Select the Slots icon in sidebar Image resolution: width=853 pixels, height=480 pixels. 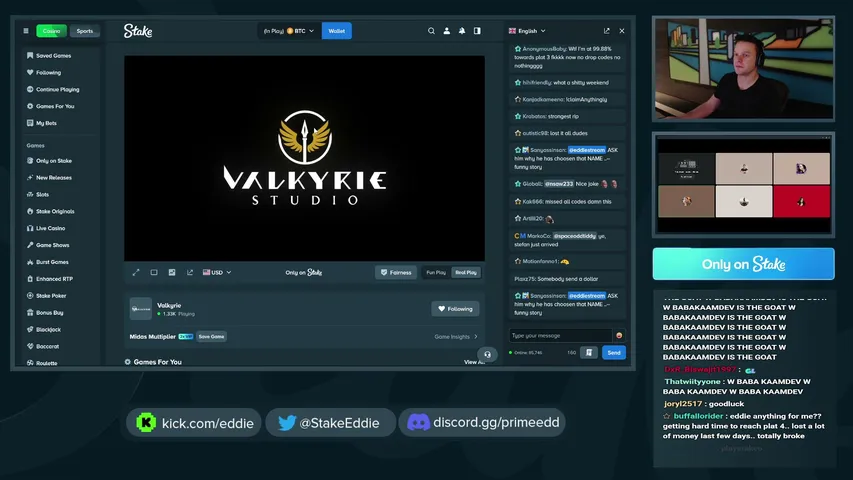30,194
